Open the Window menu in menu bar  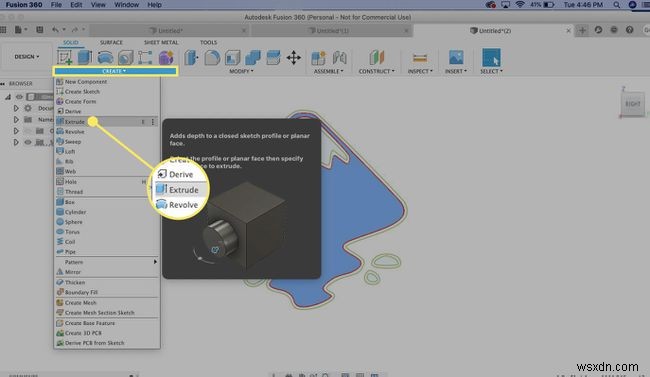[x=126, y=5]
